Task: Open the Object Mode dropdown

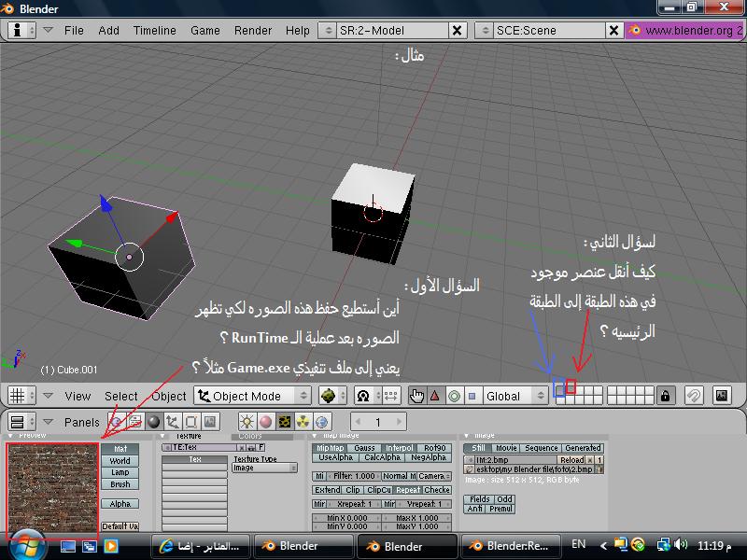Action: [x=252, y=396]
